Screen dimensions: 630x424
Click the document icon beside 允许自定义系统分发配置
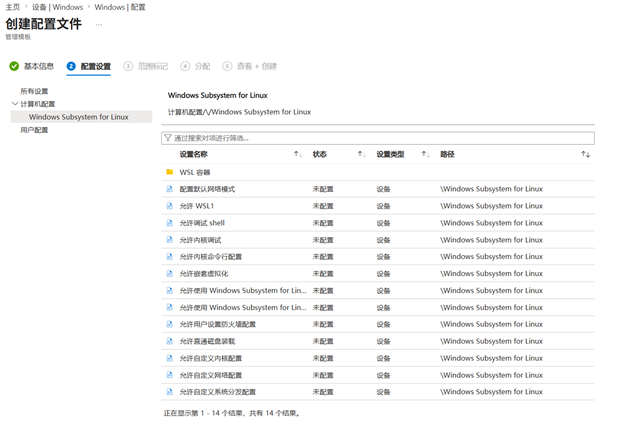pyautogui.click(x=170, y=391)
